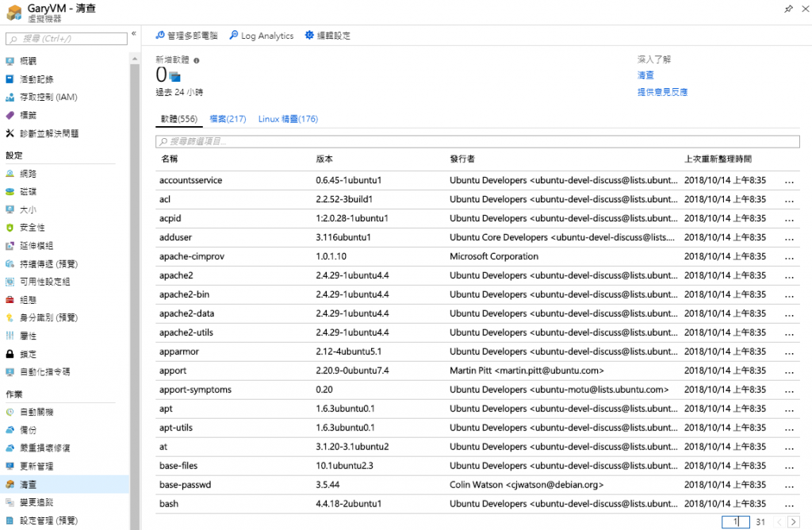Select the apache2-bin row name
Viewport: 812px width, 530px height.
pos(184,294)
